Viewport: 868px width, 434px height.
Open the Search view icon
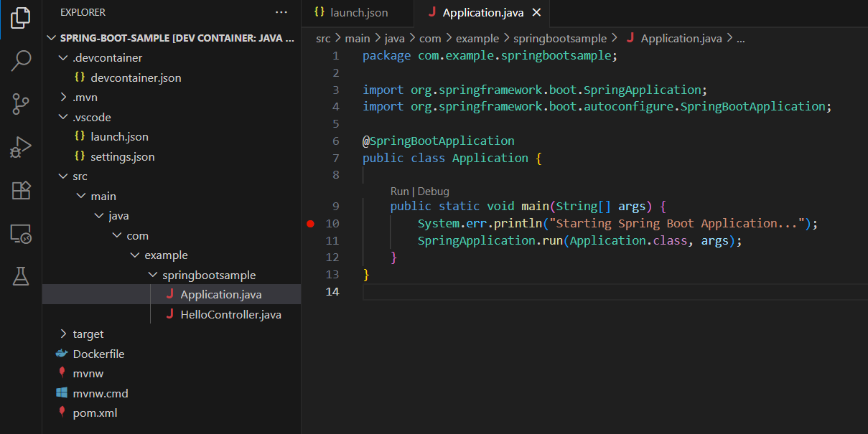(x=21, y=61)
